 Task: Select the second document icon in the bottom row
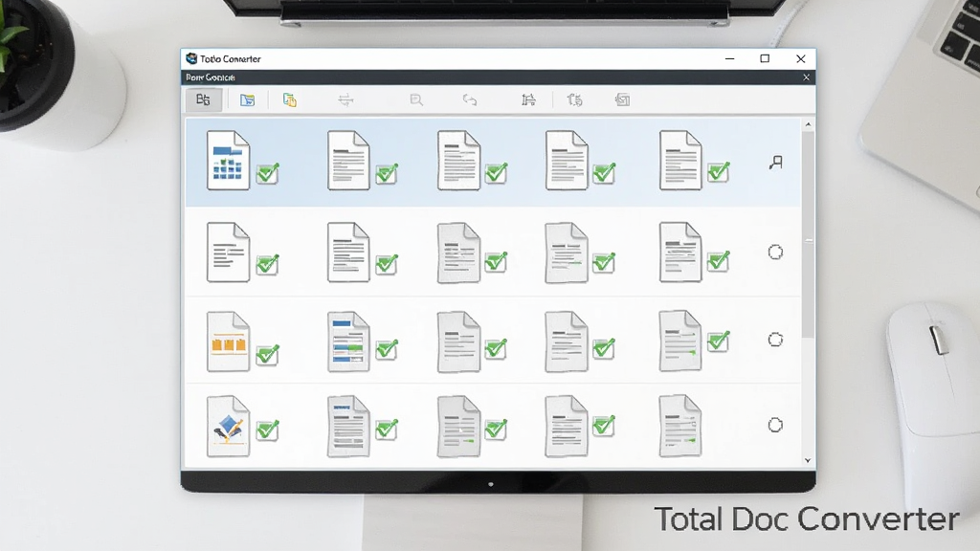click(348, 426)
